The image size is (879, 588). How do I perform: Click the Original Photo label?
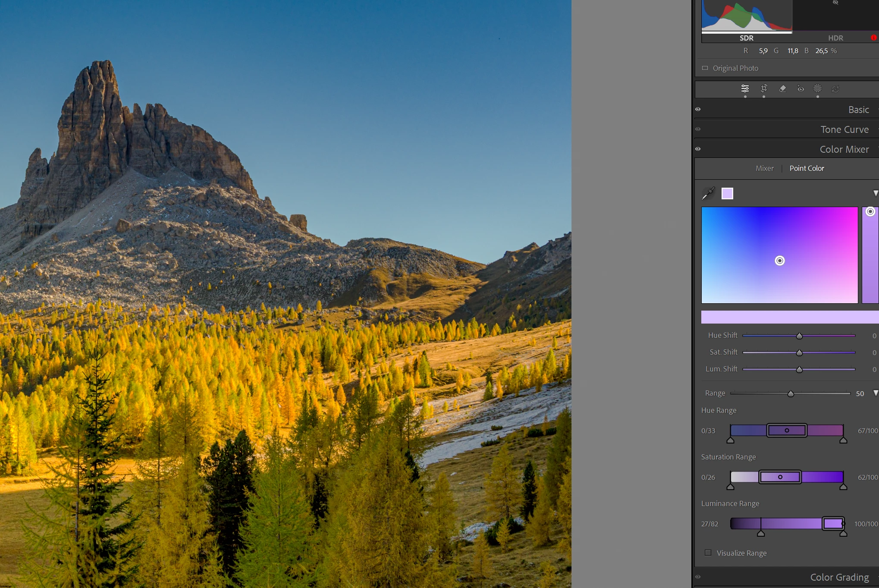point(735,68)
